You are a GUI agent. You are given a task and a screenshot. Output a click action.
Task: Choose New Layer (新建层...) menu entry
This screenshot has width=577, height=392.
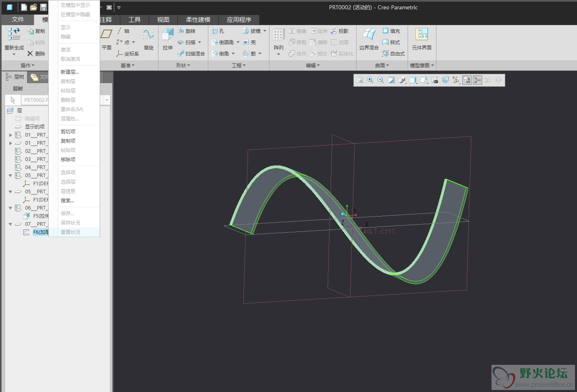[70, 72]
